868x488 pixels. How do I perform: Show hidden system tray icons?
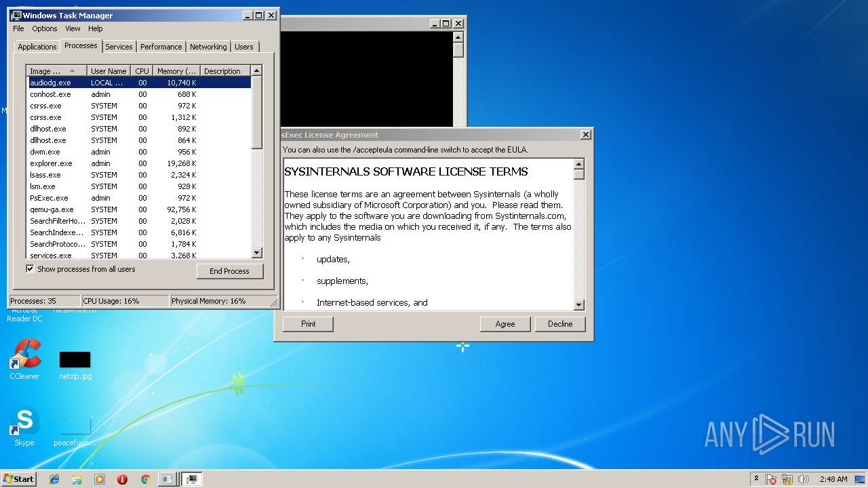click(756, 479)
